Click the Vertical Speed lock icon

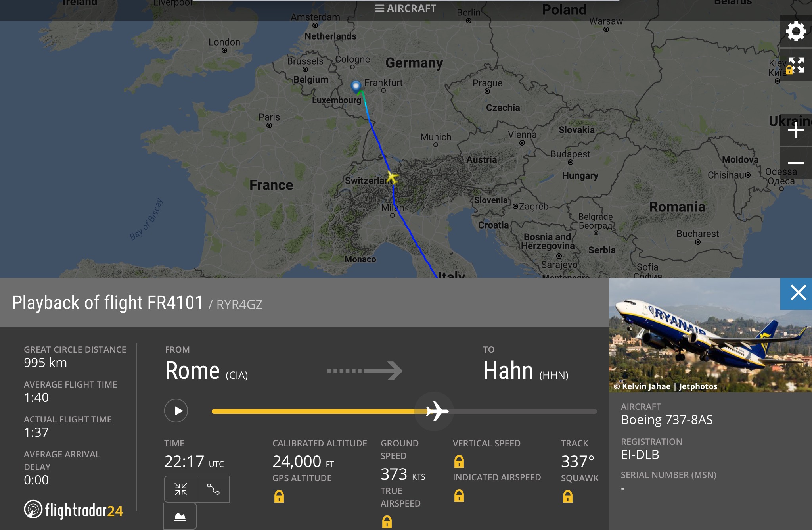459,461
